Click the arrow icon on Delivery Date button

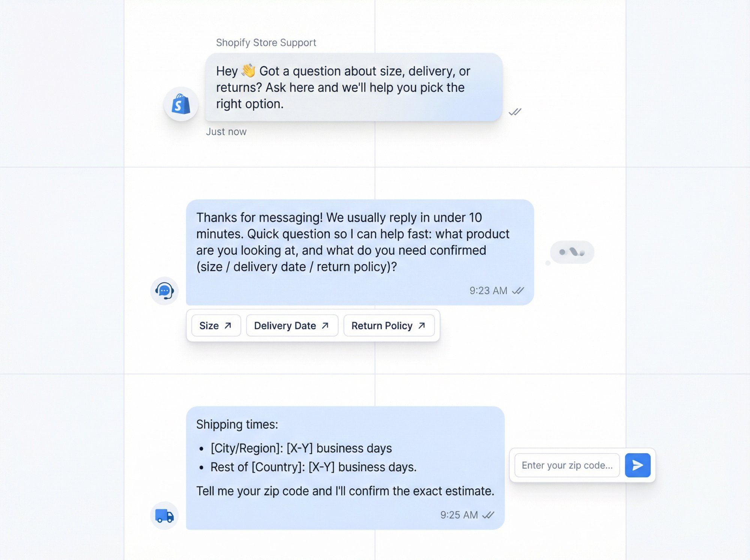tap(325, 325)
